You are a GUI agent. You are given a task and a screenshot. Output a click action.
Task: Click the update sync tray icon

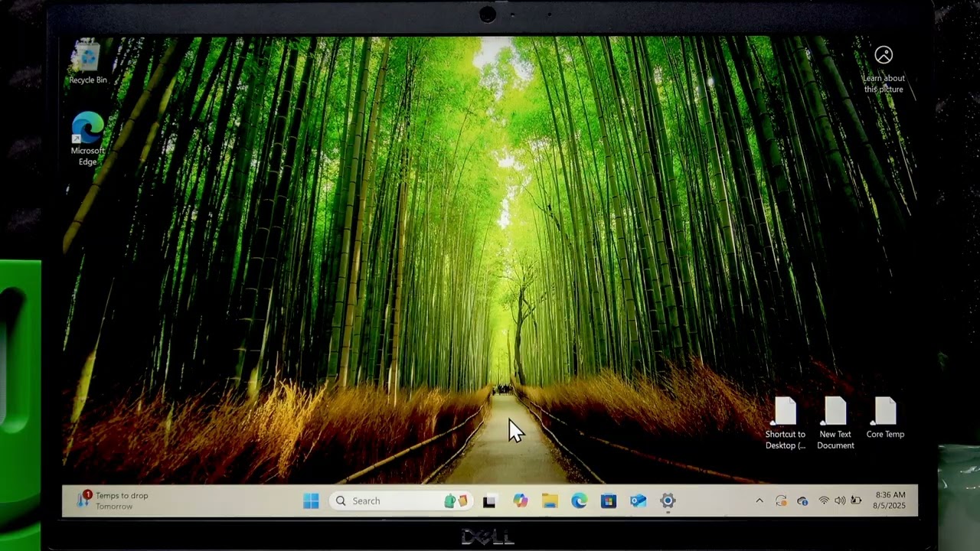781,501
